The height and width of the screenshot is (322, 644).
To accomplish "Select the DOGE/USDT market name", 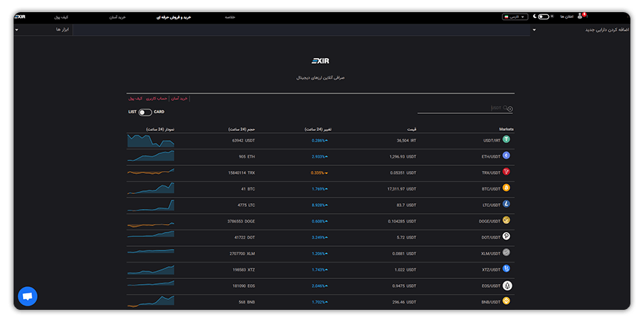I will coord(489,221).
